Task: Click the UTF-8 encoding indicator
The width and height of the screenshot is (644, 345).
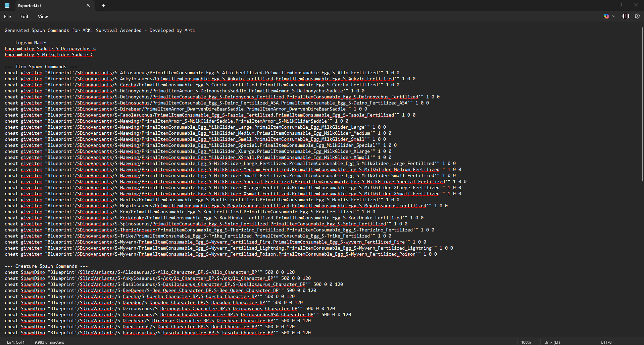Action: point(606,342)
